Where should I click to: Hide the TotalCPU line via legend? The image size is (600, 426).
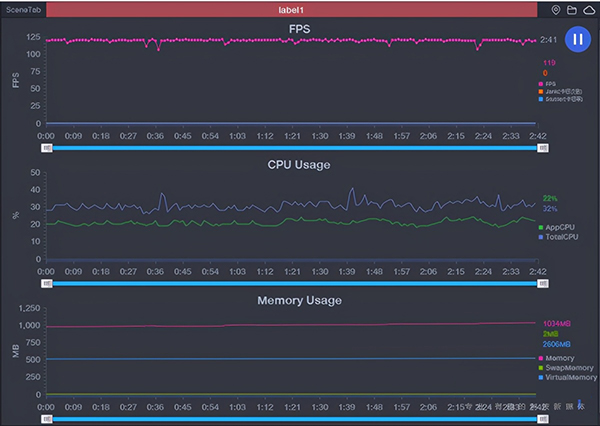pyautogui.click(x=560, y=236)
